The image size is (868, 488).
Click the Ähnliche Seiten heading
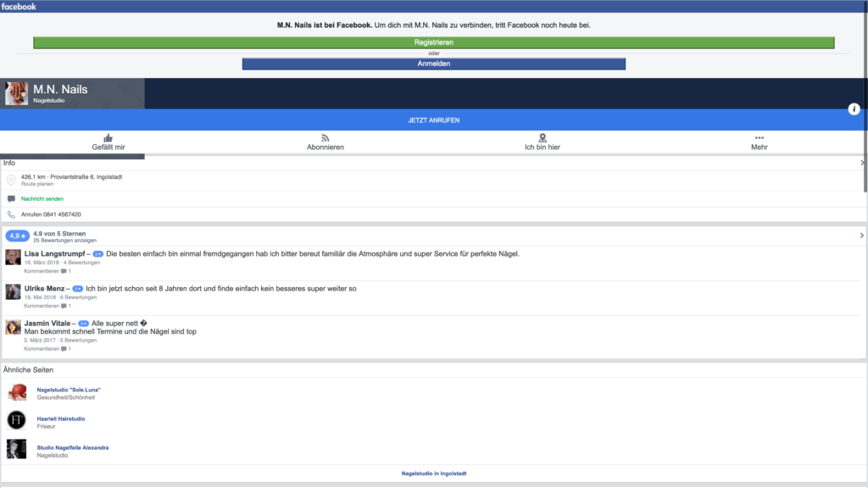[x=28, y=369]
